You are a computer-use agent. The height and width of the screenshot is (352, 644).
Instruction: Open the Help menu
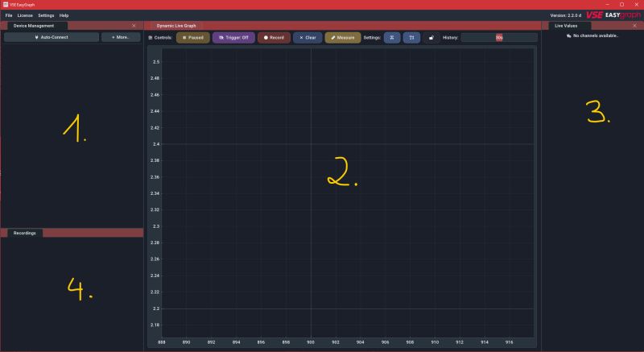(64, 15)
